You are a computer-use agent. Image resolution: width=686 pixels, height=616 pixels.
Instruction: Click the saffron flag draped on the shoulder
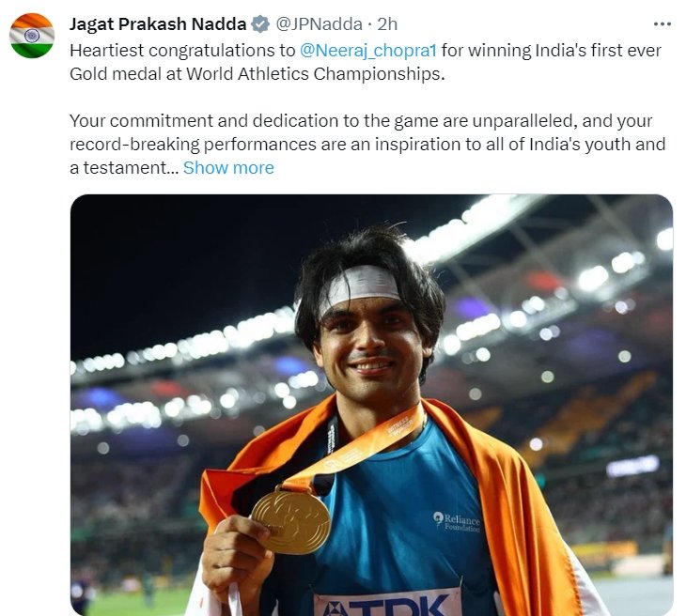coord(540,507)
